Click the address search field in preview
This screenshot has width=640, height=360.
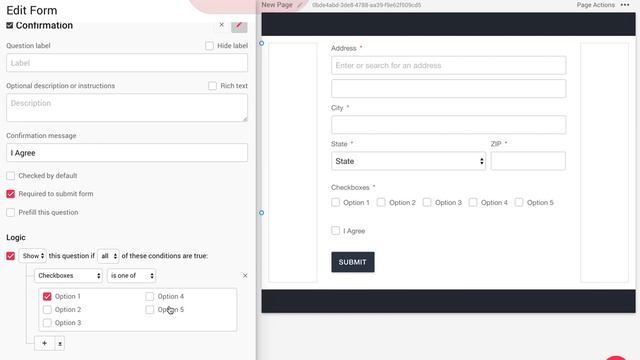click(449, 65)
